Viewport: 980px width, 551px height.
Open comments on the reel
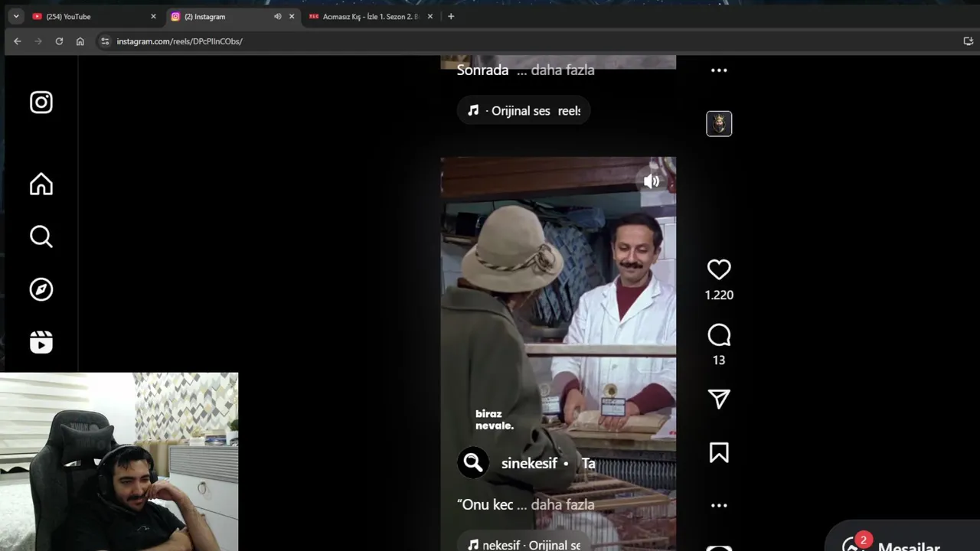pyautogui.click(x=719, y=335)
